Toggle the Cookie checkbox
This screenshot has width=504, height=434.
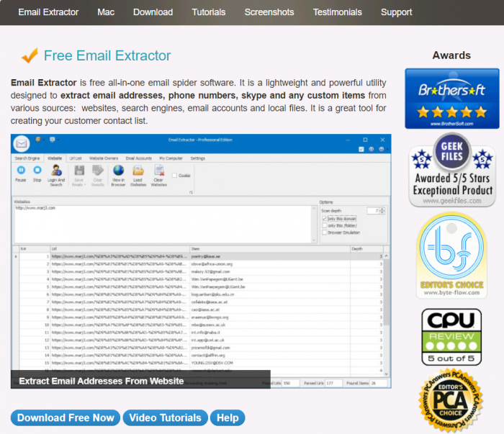[x=174, y=176]
